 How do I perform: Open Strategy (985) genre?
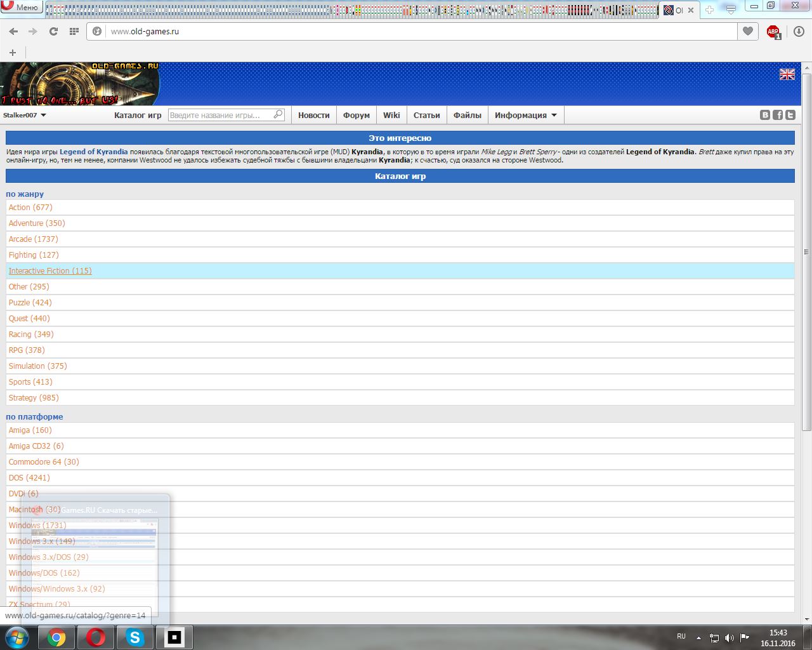click(34, 398)
